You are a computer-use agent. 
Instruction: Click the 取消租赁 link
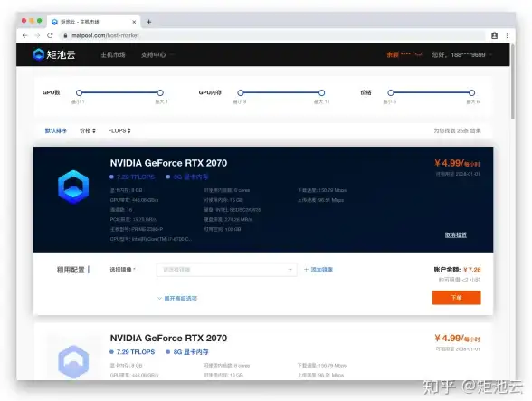coord(456,234)
